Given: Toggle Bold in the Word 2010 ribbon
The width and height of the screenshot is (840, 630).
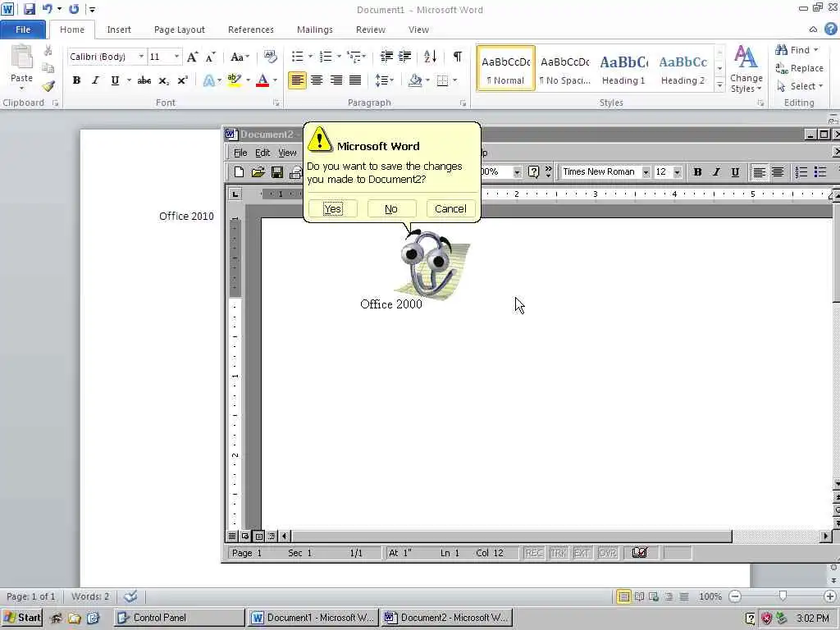Looking at the screenshot, I should click(x=76, y=80).
